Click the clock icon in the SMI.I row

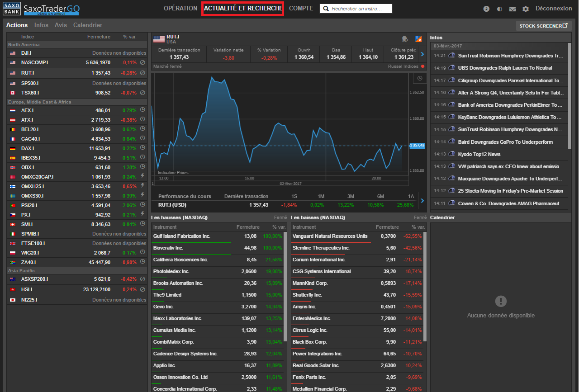pyautogui.click(x=142, y=224)
